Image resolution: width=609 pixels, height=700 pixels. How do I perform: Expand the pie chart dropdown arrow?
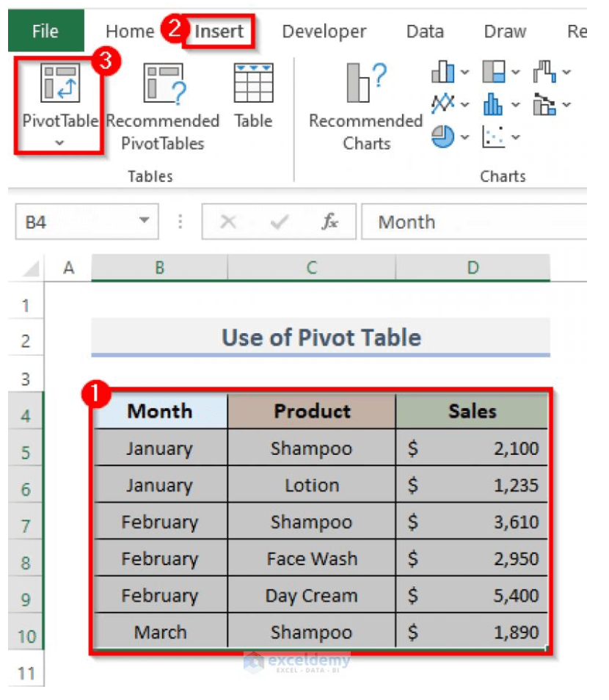[x=464, y=137]
